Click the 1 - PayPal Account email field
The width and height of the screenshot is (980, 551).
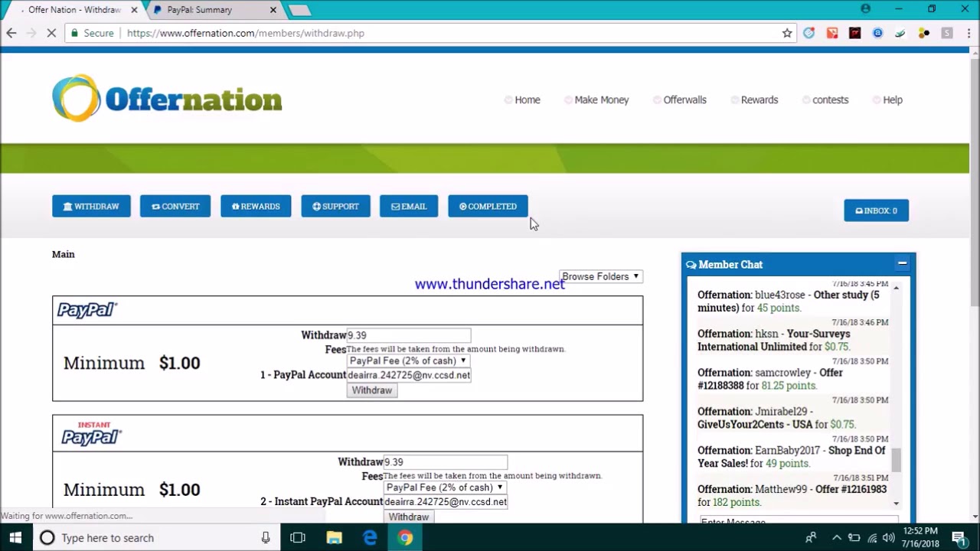409,375
